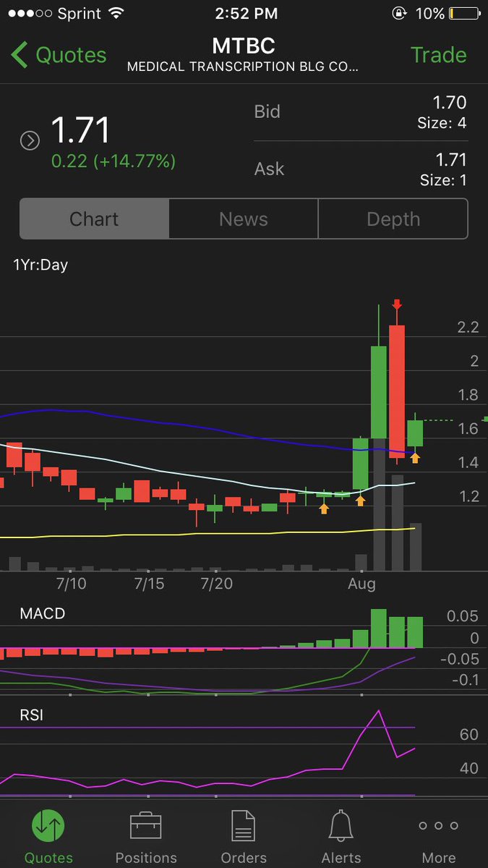Screen dimensions: 488x868
Task: Tap the Wi-Fi icon in status bar
Action: click(116, 13)
